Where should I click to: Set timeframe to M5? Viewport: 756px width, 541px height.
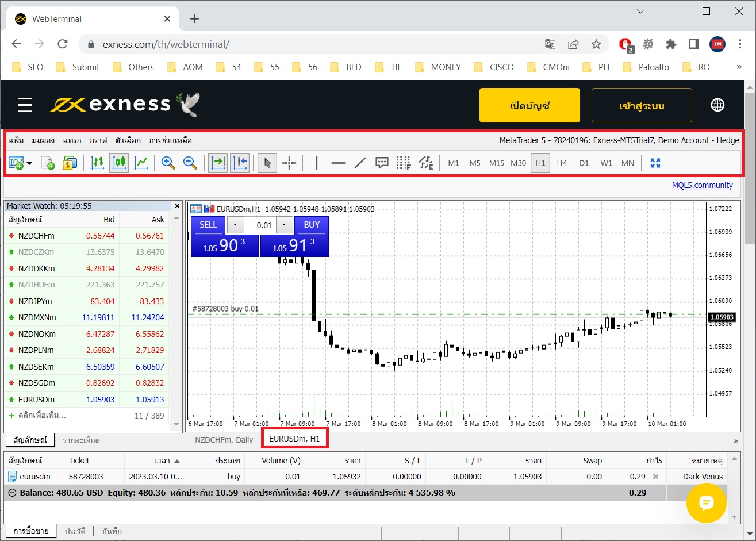tap(475, 163)
